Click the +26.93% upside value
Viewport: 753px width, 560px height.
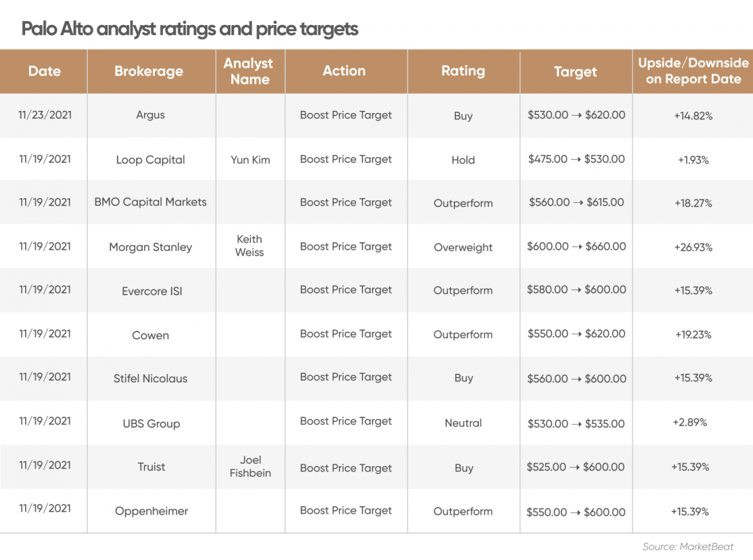(693, 248)
